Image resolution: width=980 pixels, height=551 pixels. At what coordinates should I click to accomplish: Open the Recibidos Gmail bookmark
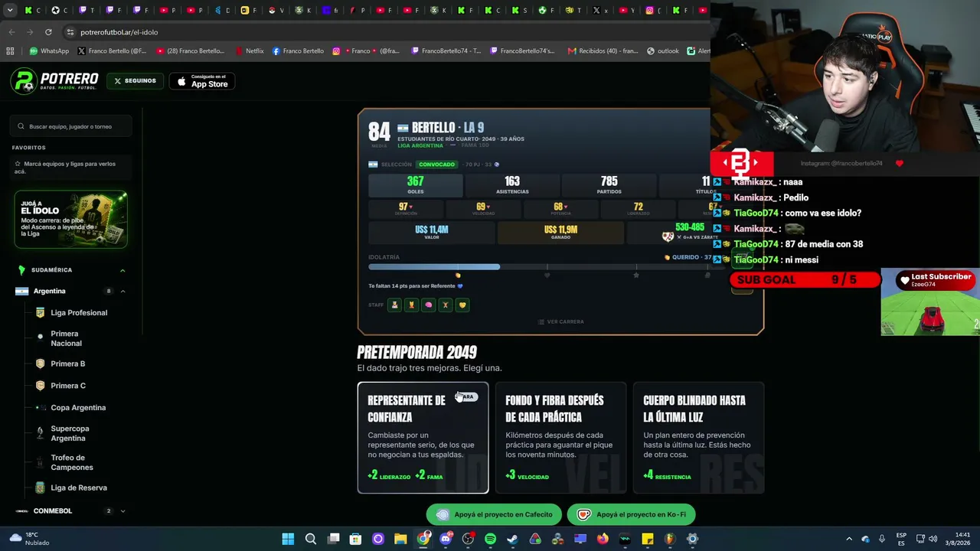click(603, 51)
